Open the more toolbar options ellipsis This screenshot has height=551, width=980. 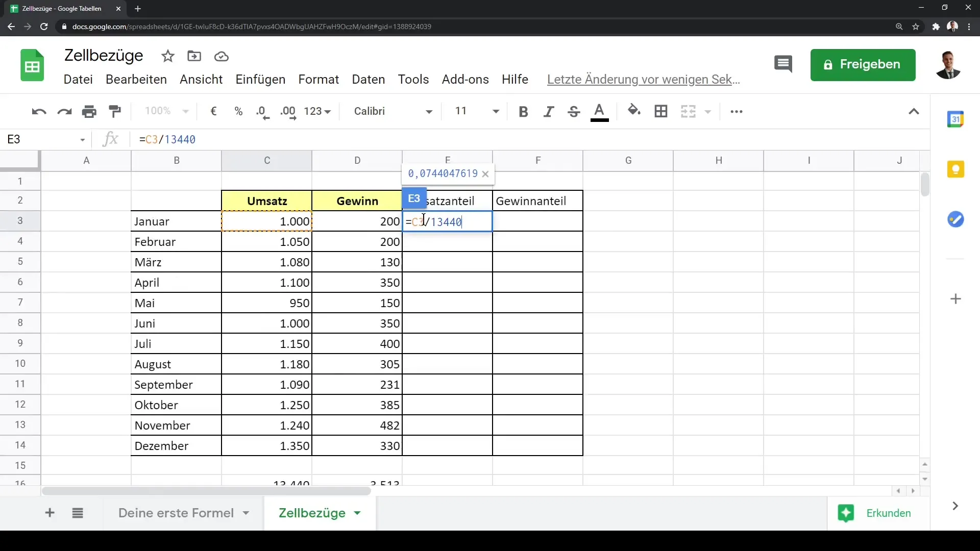click(x=737, y=111)
